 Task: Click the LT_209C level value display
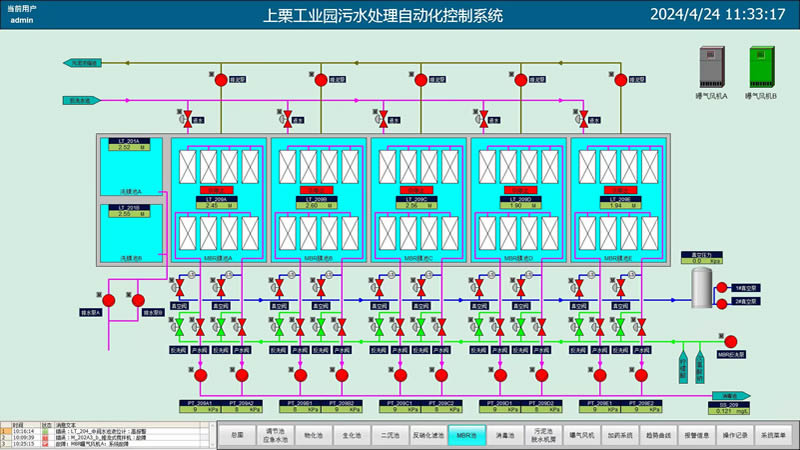click(419, 205)
